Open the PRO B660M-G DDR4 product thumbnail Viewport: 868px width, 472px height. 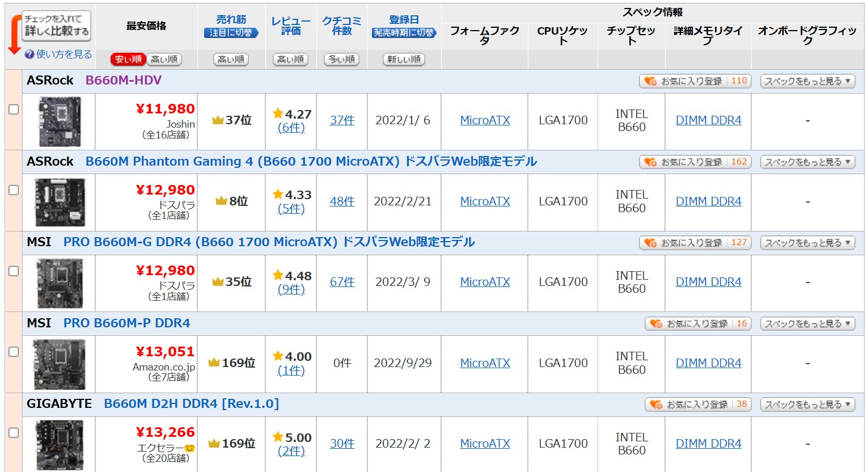(59, 283)
